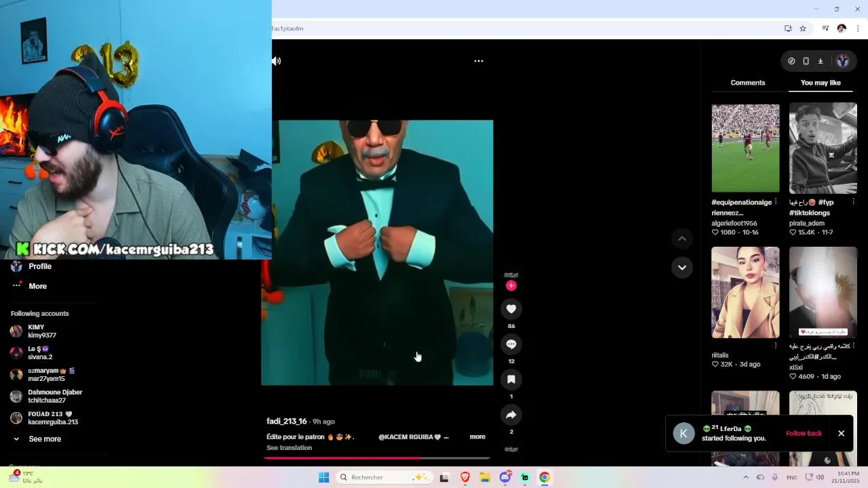Click the Rechercher taskbar search box
The width and height of the screenshot is (868, 488).
[386, 477]
